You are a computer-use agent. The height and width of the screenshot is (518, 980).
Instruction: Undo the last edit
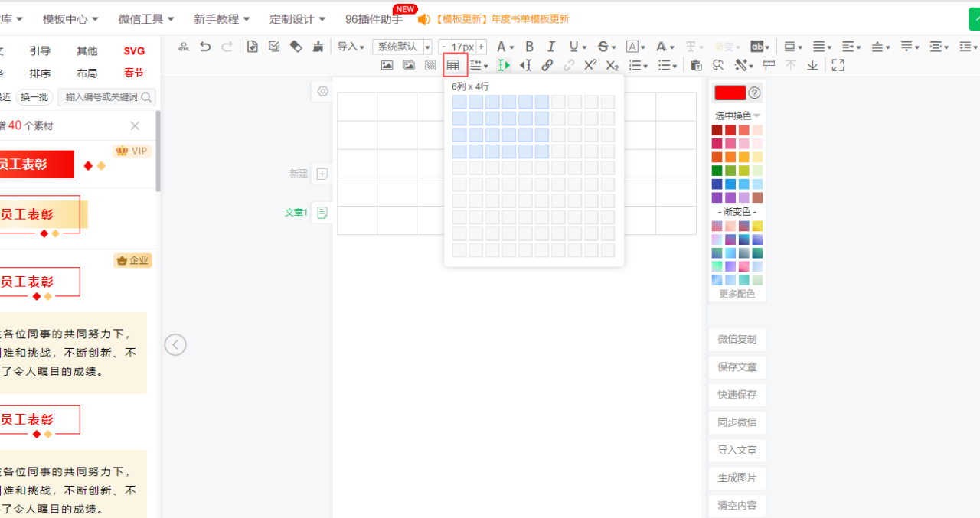[x=204, y=47]
